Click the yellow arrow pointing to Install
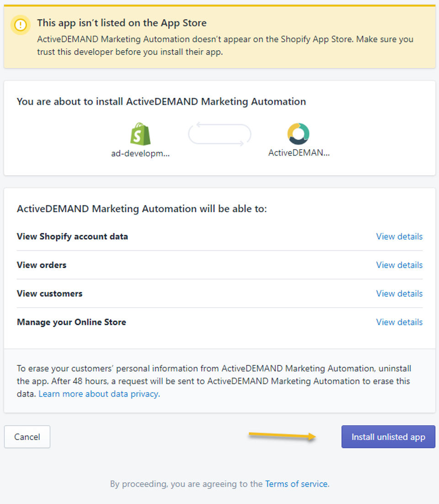Viewport: 439px width, 504px height. click(x=282, y=436)
